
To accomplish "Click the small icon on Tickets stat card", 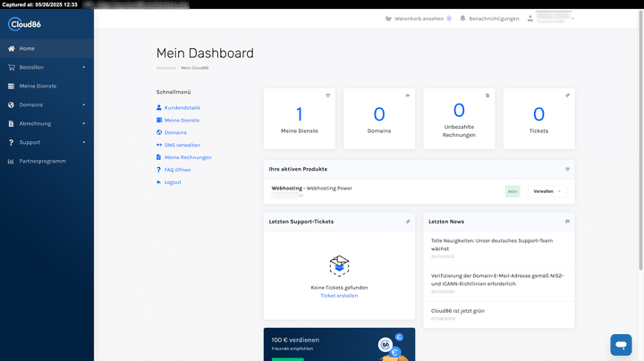I will pos(568,96).
